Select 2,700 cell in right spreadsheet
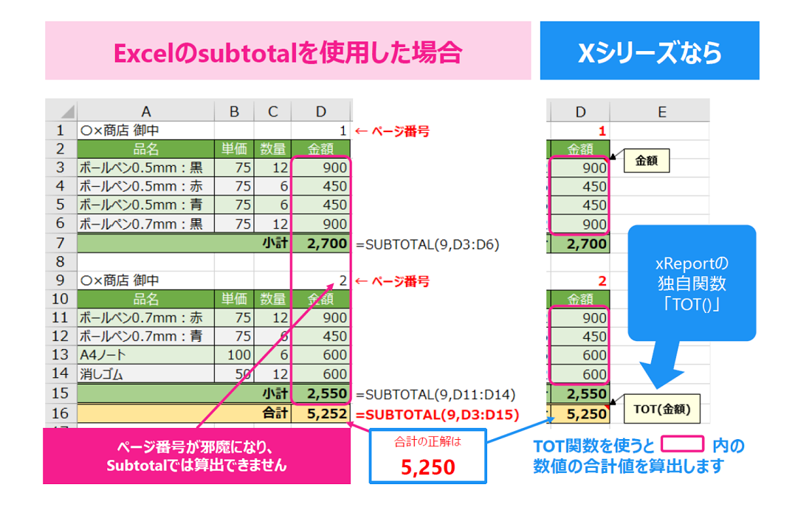Screen dimensions: 812x524 pyautogui.click(x=580, y=244)
